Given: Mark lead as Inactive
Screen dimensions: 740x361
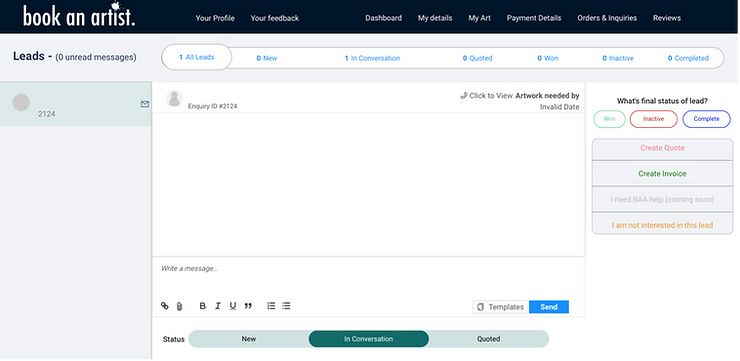Looking at the screenshot, I should [x=654, y=119].
